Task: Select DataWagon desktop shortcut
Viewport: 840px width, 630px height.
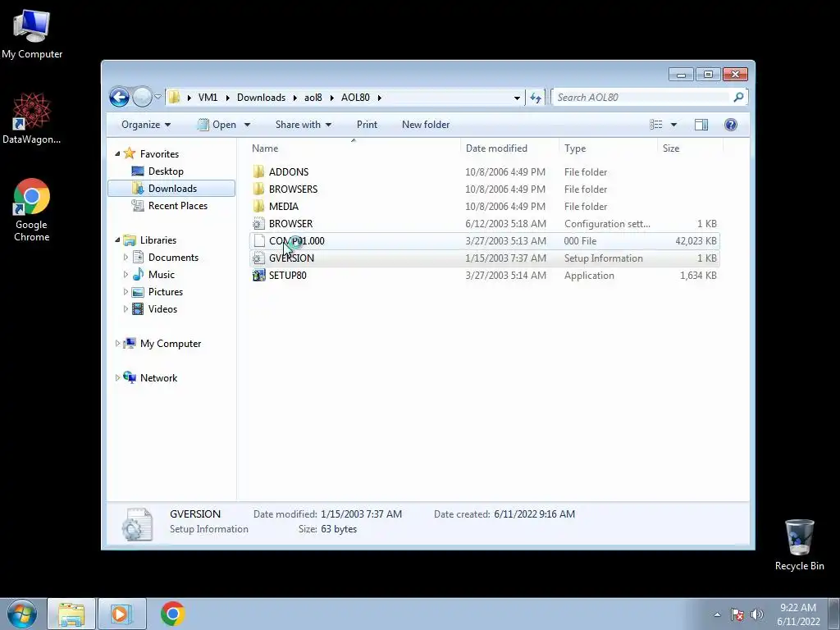Action: coord(32,118)
